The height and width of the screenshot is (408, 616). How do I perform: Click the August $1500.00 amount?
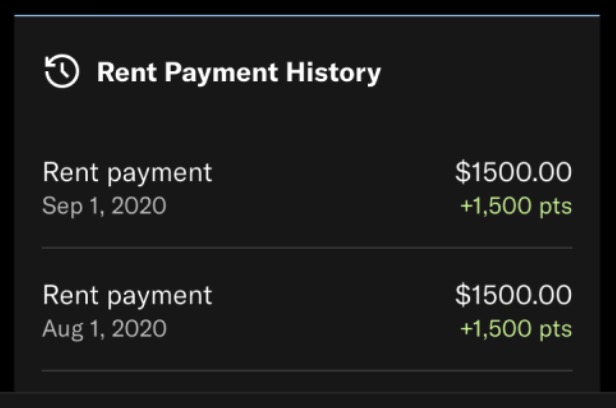tap(513, 295)
